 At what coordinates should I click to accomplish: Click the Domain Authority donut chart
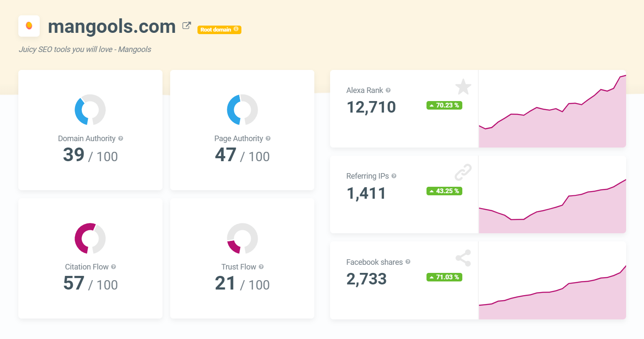pyautogui.click(x=90, y=110)
